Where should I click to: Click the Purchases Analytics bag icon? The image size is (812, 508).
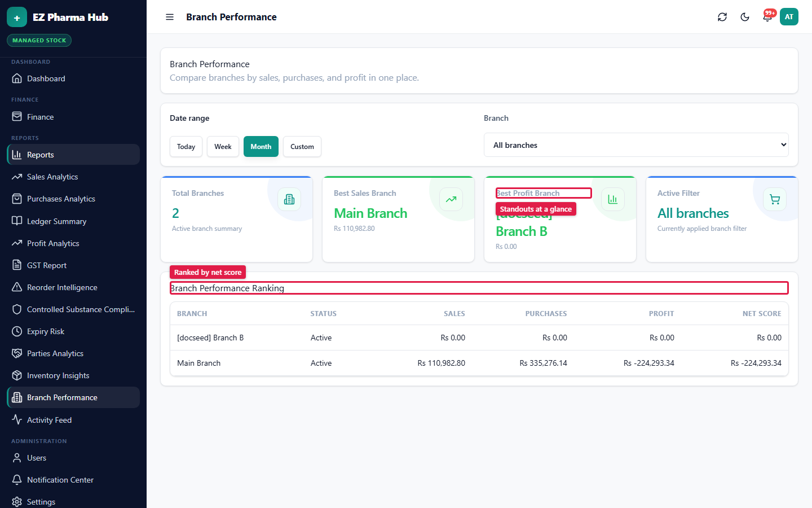[17, 199]
